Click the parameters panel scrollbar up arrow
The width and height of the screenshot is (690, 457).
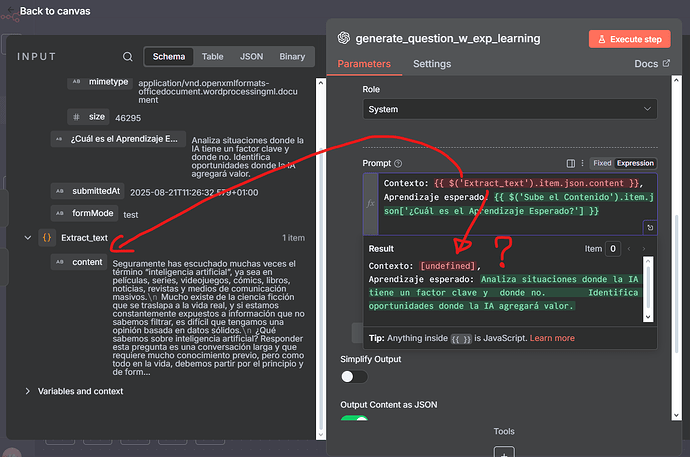(676, 81)
